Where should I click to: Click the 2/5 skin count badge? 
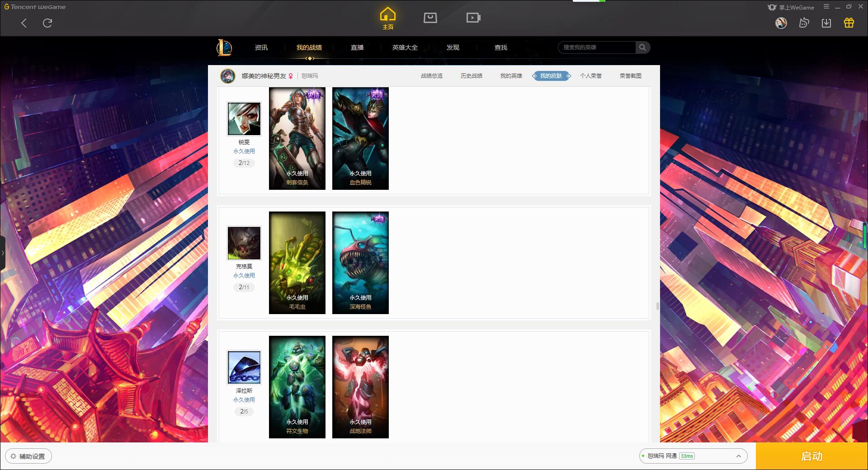coord(244,411)
